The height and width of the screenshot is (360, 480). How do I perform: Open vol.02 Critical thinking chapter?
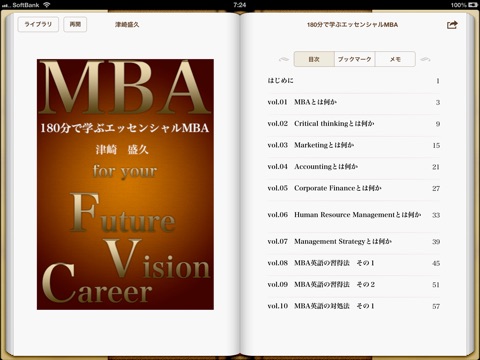pos(354,124)
